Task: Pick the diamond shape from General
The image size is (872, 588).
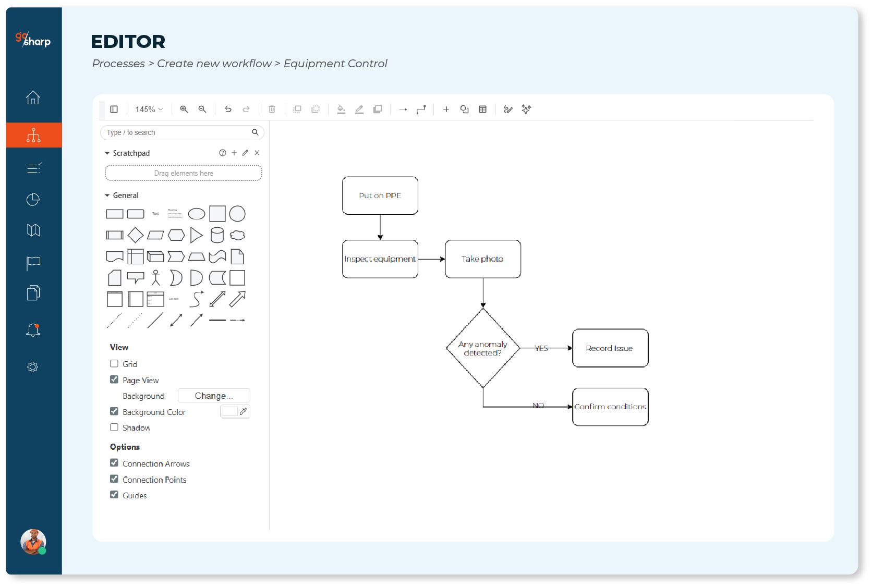Action: point(136,235)
